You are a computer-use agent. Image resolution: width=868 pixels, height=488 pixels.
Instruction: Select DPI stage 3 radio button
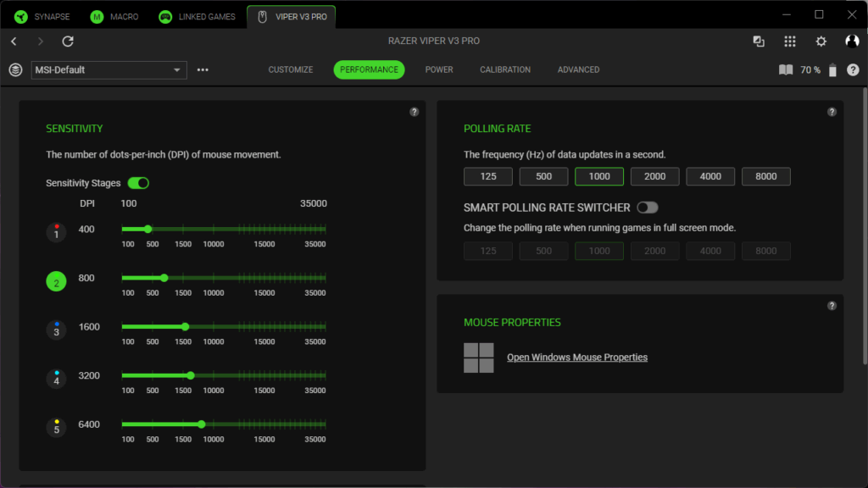pyautogui.click(x=56, y=330)
